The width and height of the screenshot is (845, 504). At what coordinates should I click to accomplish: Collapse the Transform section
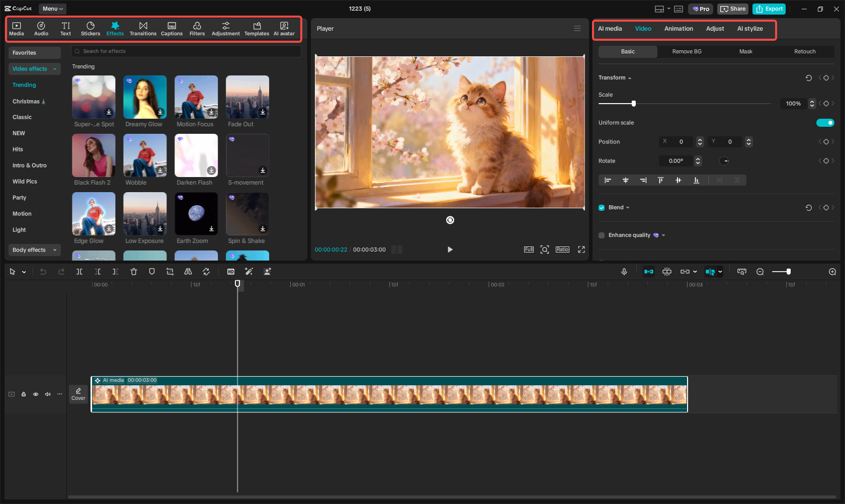[629, 77]
